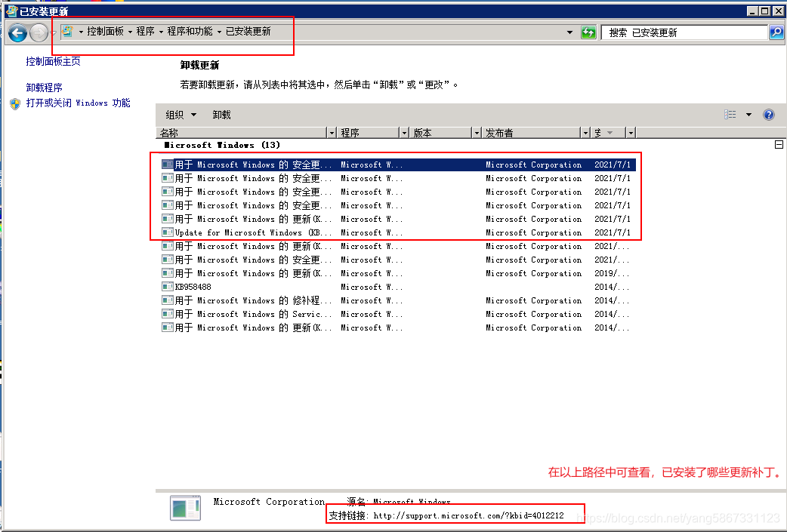Click the 卸载 toolbar button
This screenshot has width=787, height=532.
[222, 115]
